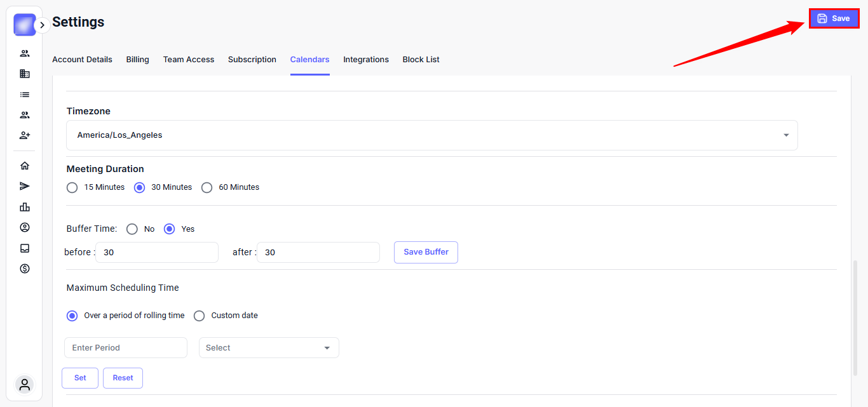Open the inbox tray icon in sidebar
This screenshot has height=407, width=868.
[25, 248]
